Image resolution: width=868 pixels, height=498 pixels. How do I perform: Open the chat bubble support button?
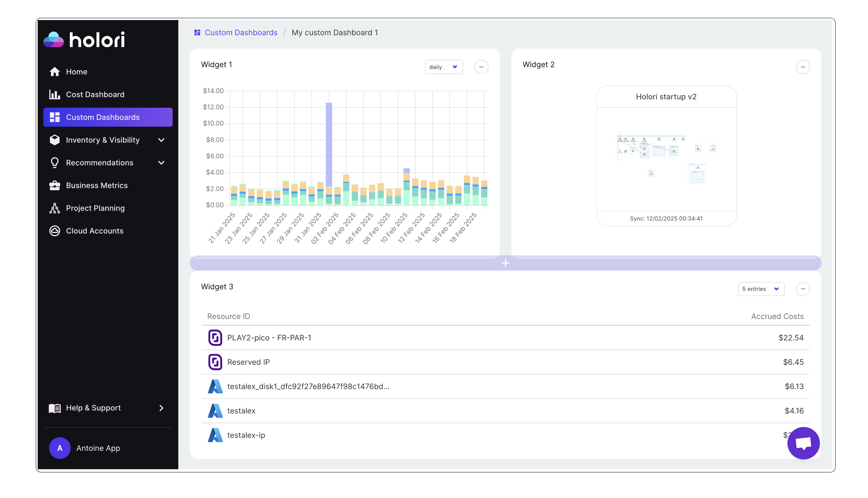(803, 443)
